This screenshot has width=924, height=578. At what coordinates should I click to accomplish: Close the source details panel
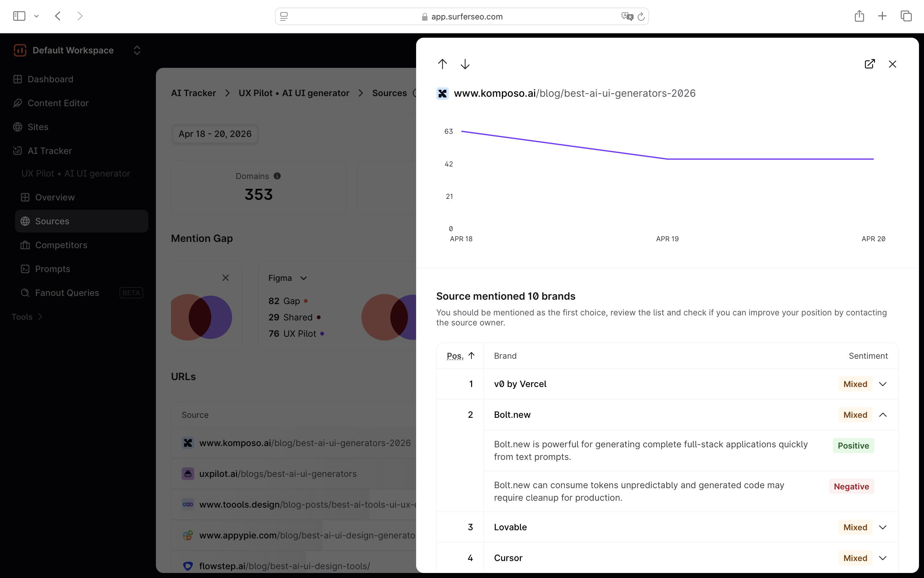(892, 64)
